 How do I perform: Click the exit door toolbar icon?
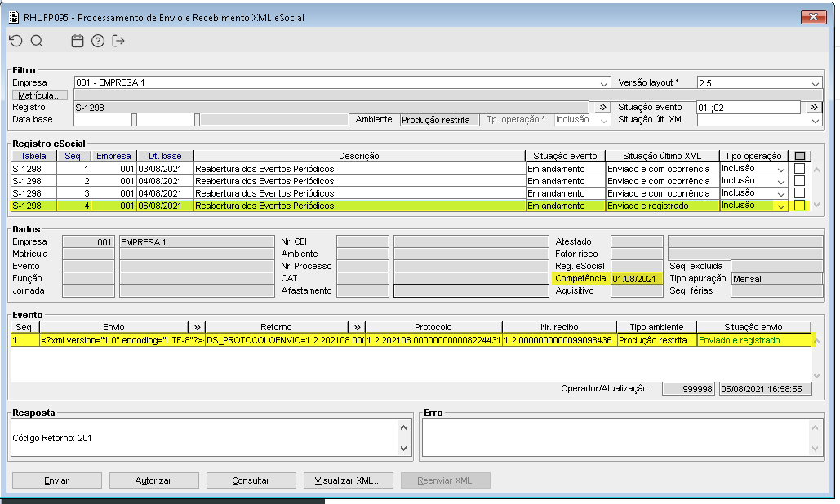click(x=118, y=41)
